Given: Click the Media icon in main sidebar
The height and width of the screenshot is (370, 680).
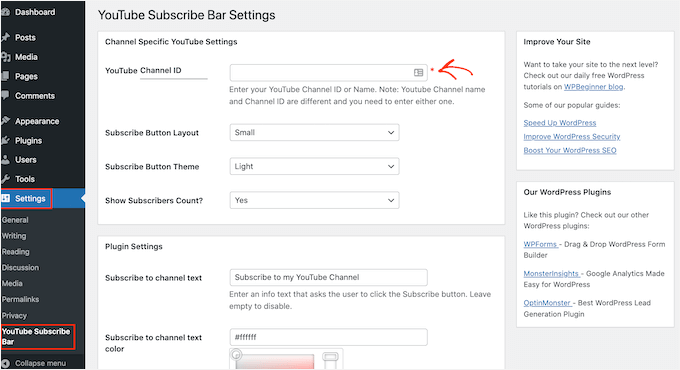Looking at the screenshot, I should tap(5, 57).
